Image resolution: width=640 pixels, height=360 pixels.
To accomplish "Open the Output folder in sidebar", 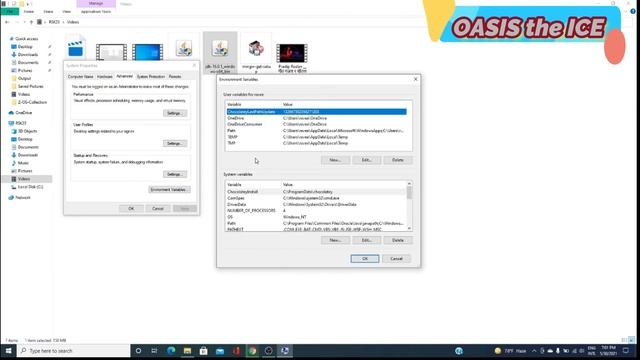I will tap(24, 78).
